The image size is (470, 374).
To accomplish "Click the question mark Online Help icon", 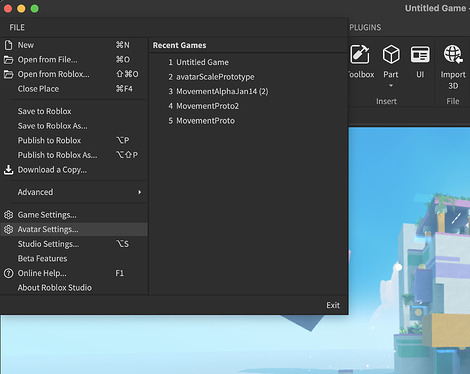I will point(8,273).
